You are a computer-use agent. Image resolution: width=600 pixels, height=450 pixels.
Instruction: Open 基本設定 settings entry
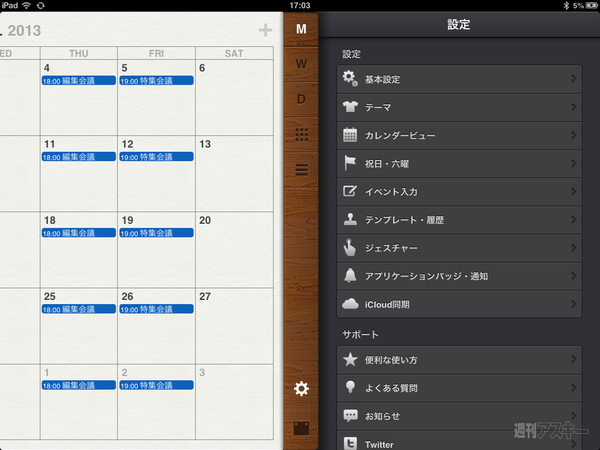click(459, 79)
